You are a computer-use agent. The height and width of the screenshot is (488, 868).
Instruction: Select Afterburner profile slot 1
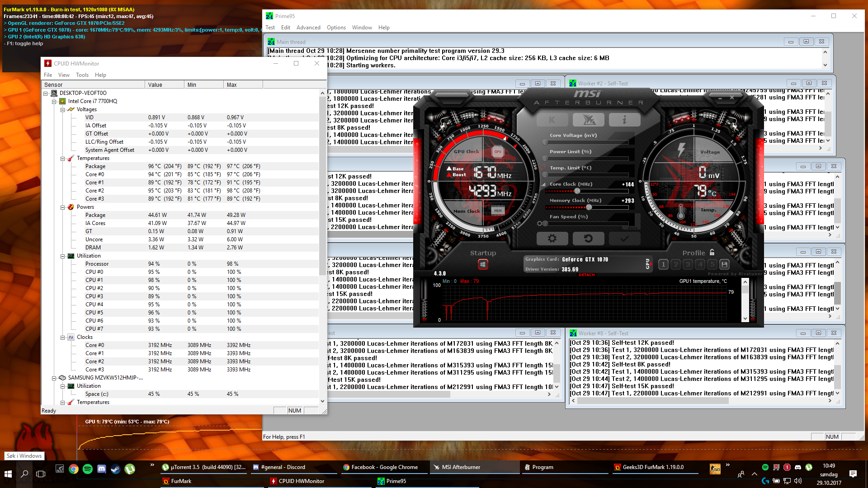(x=663, y=264)
